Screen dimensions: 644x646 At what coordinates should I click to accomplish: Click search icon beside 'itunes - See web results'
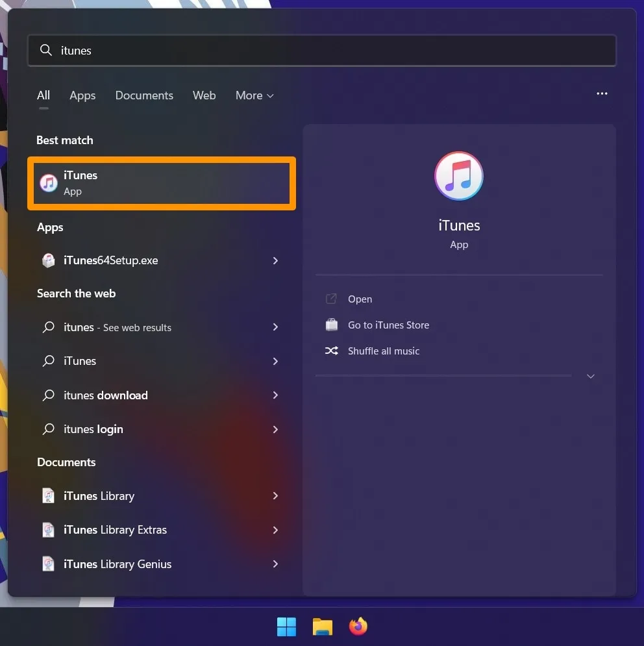(x=49, y=327)
